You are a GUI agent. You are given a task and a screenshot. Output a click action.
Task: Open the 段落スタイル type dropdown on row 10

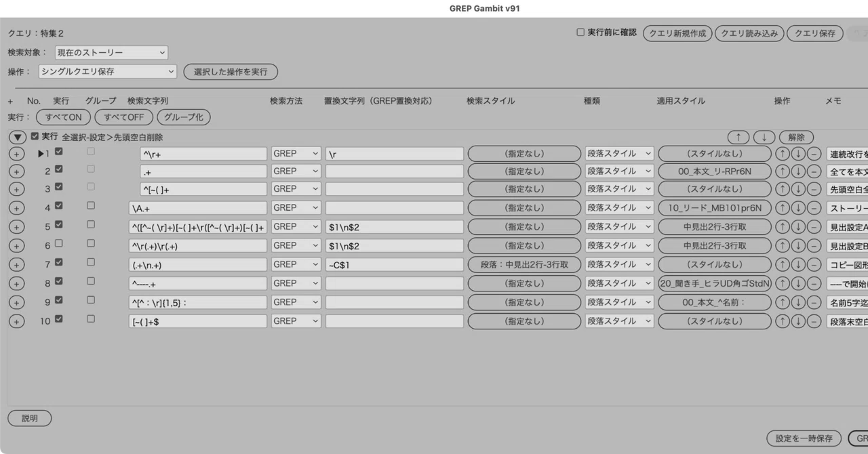620,322
